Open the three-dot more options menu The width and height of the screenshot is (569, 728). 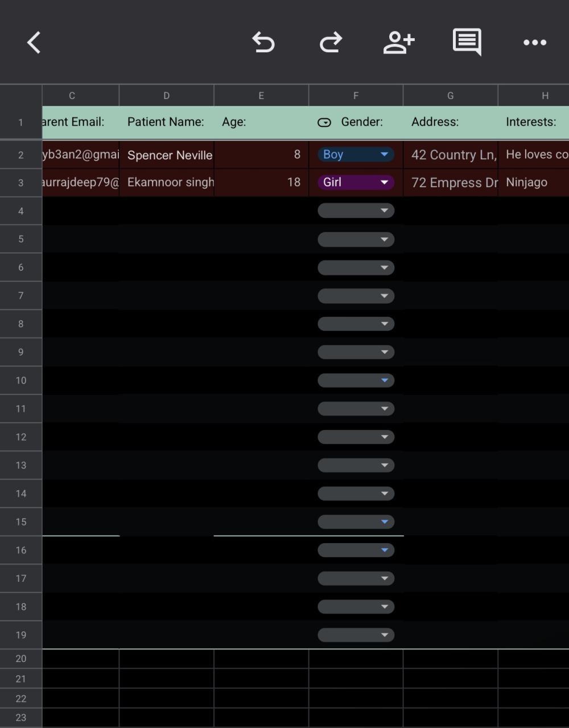point(535,43)
